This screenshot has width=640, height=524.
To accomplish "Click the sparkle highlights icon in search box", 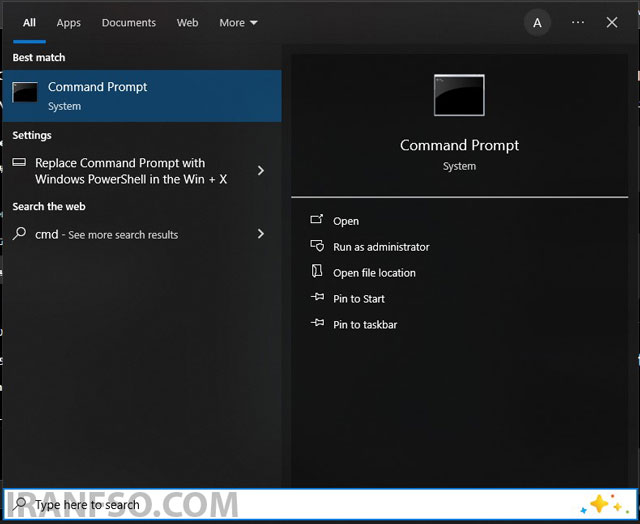I will 602,504.
